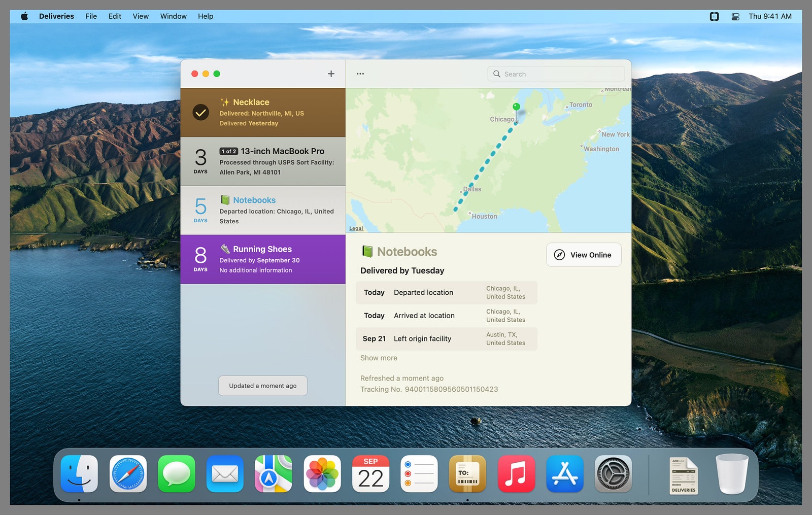Click the Show more link
Screen dimensions: 812x515
point(379,358)
